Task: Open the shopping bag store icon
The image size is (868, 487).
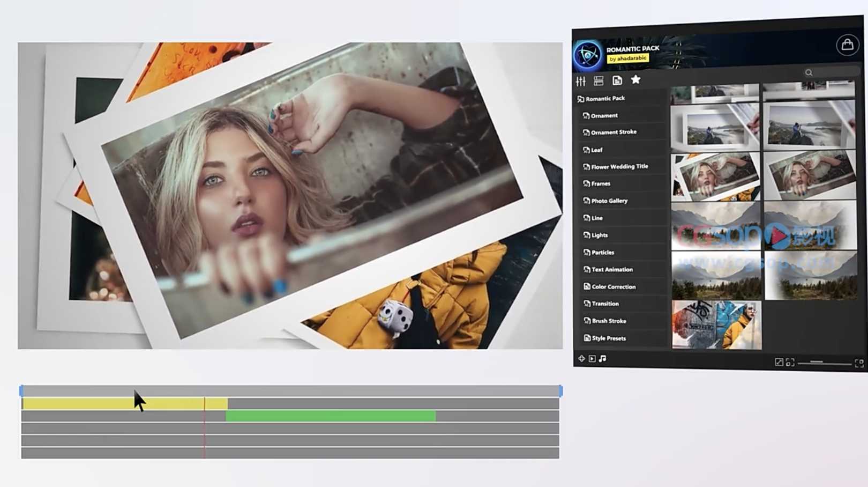Action: click(847, 45)
